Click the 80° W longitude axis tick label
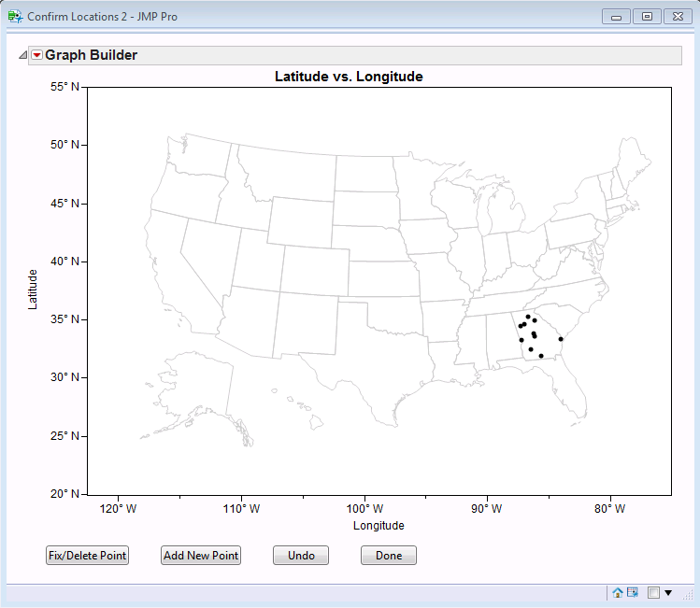The height and width of the screenshot is (608, 700). tap(610, 508)
